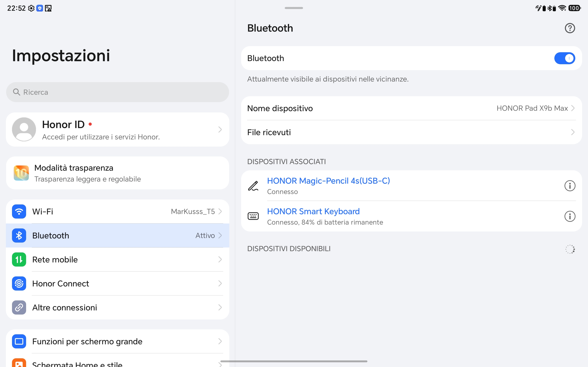Image resolution: width=588 pixels, height=367 pixels.
Task: Tap the blue app notification icon
Action: click(x=40, y=8)
